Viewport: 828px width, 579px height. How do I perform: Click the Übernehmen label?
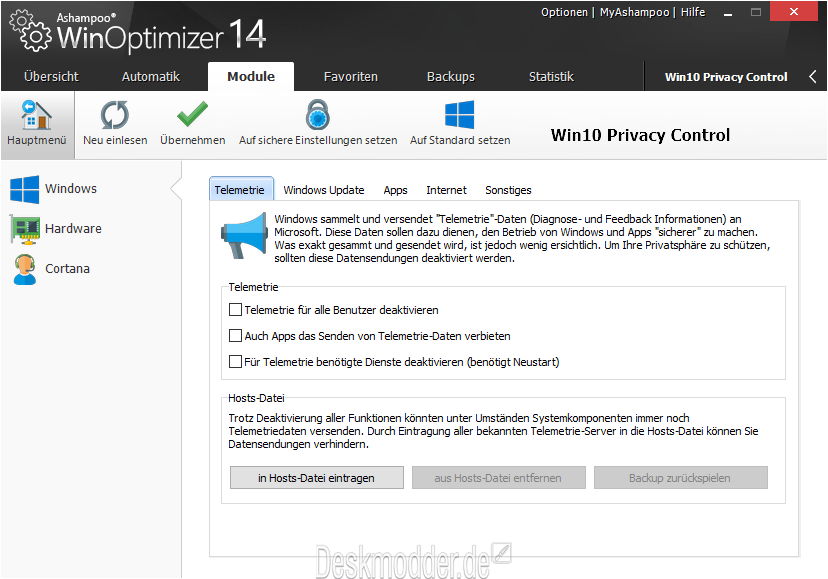click(193, 140)
